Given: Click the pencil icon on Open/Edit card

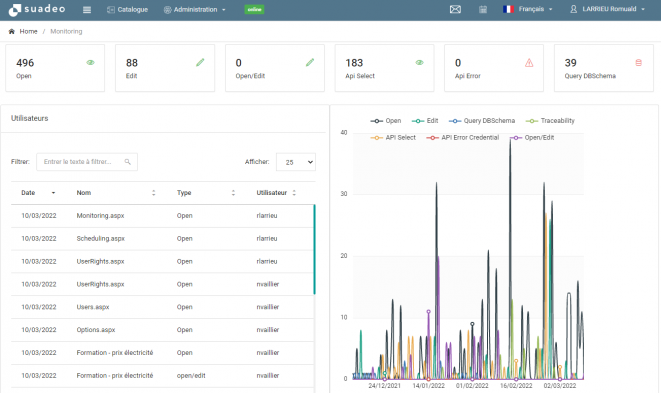Looking at the screenshot, I should point(310,62).
